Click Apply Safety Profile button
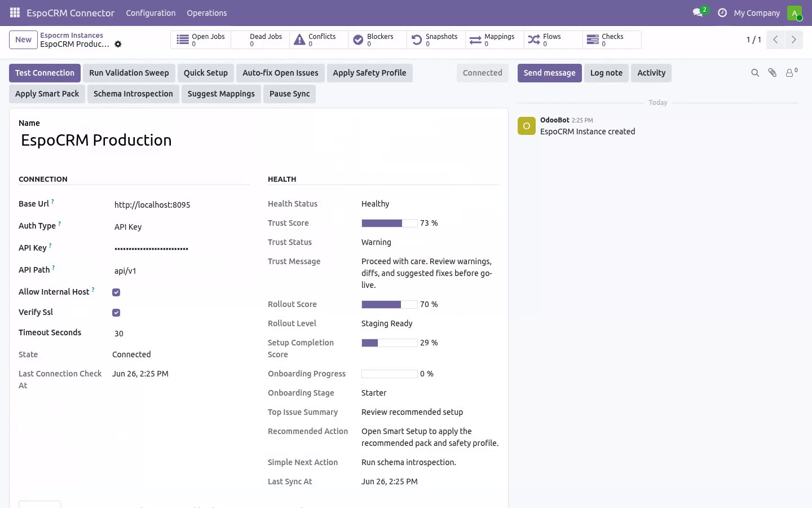This screenshot has height=508, width=812. click(369, 73)
